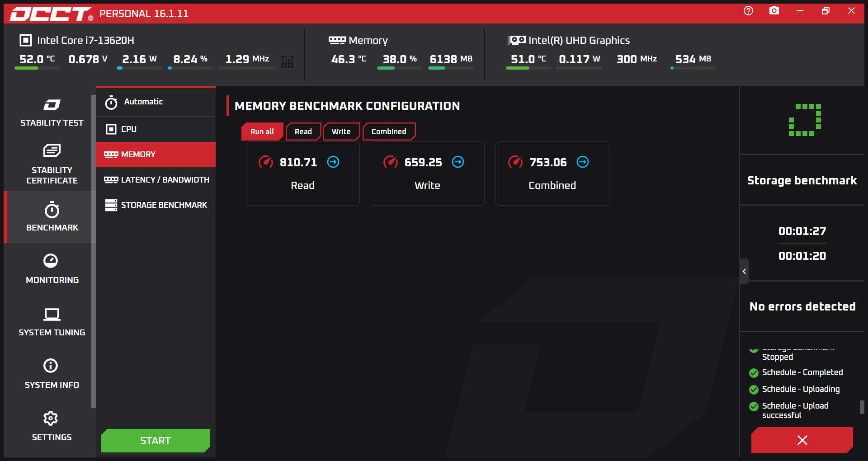Viewport: 868px width, 461px height.
Task: Collapse the right side status panel
Action: 744,271
